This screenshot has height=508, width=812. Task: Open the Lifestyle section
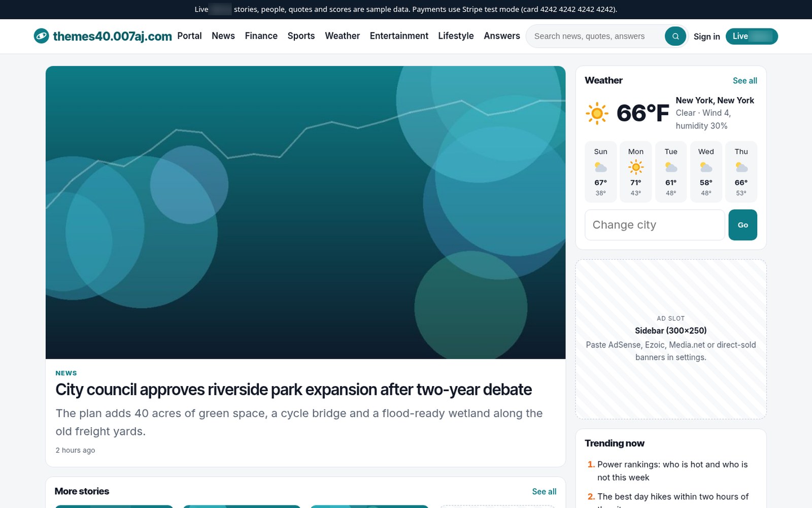tap(456, 36)
